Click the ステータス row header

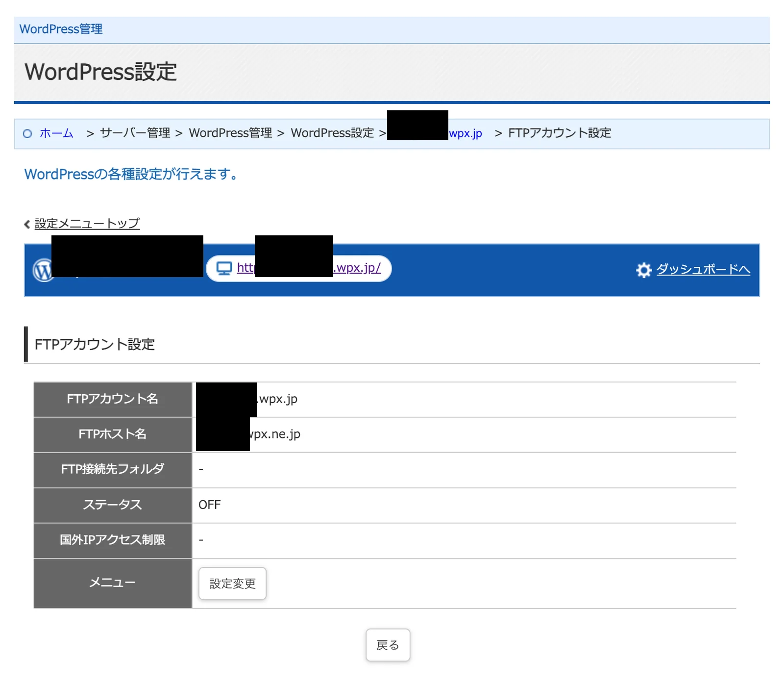click(x=113, y=505)
